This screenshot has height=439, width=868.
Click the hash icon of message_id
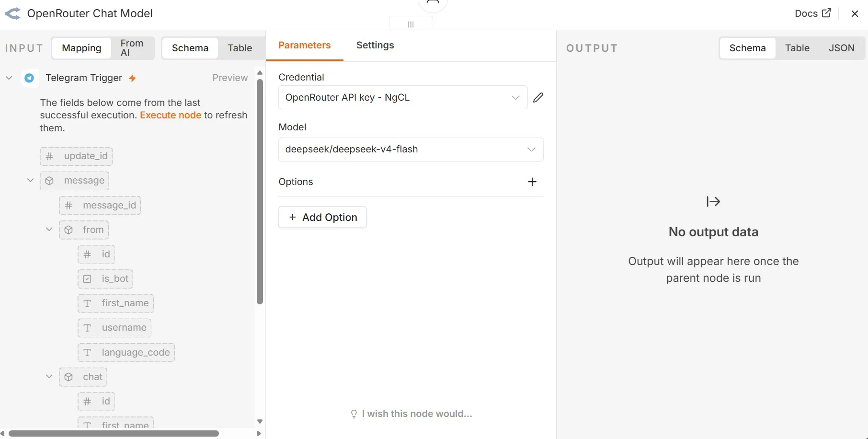(69, 206)
